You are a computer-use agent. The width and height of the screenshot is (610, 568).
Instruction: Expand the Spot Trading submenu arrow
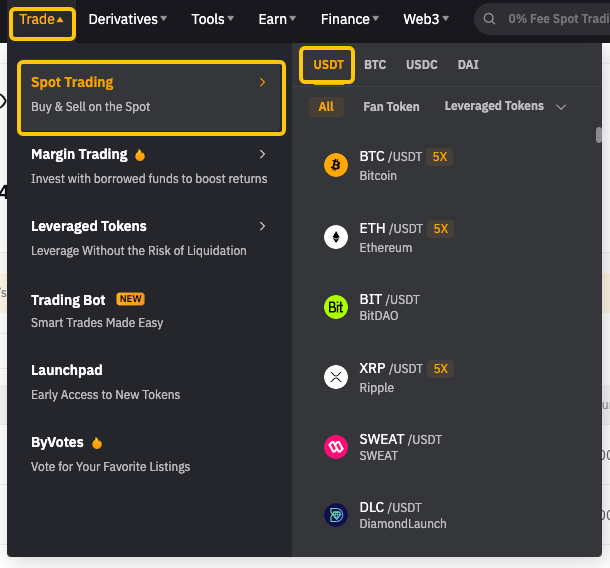[263, 83]
